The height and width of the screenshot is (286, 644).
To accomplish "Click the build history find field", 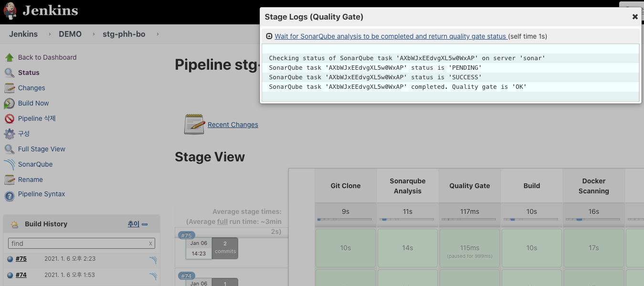I will (82, 244).
